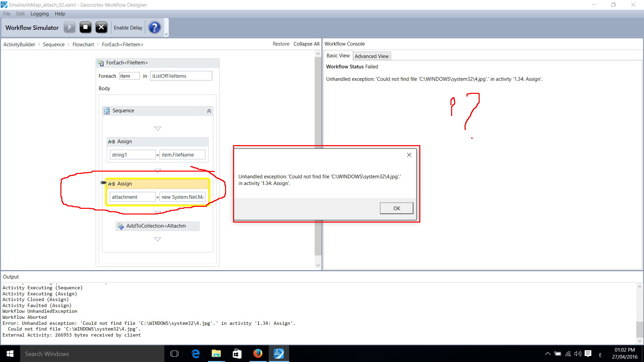Click the first Assign activity icon
The image size is (644, 362).
[111, 142]
